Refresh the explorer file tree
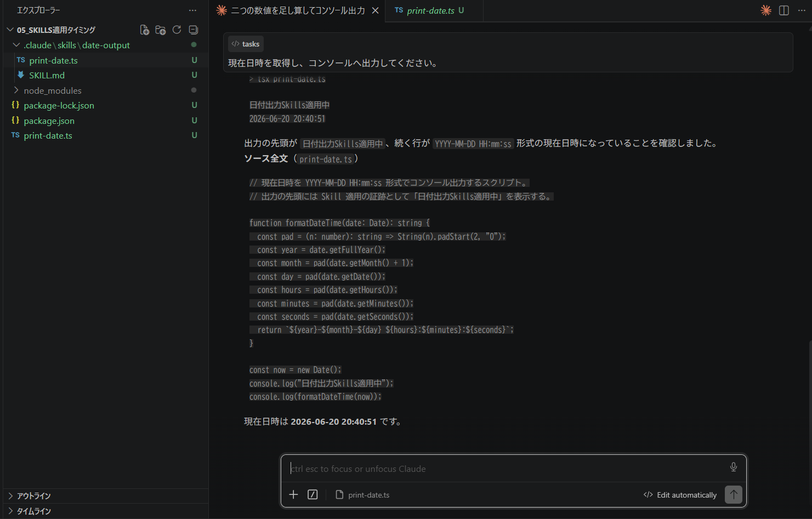The image size is (812, 519). [177, 30]
